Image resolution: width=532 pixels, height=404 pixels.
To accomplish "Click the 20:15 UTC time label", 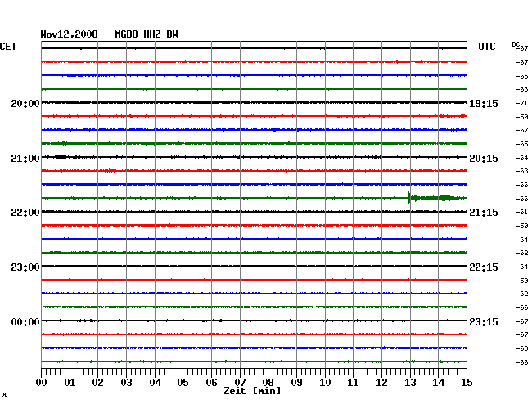I will pyautogui.click(x=484, y=159).
